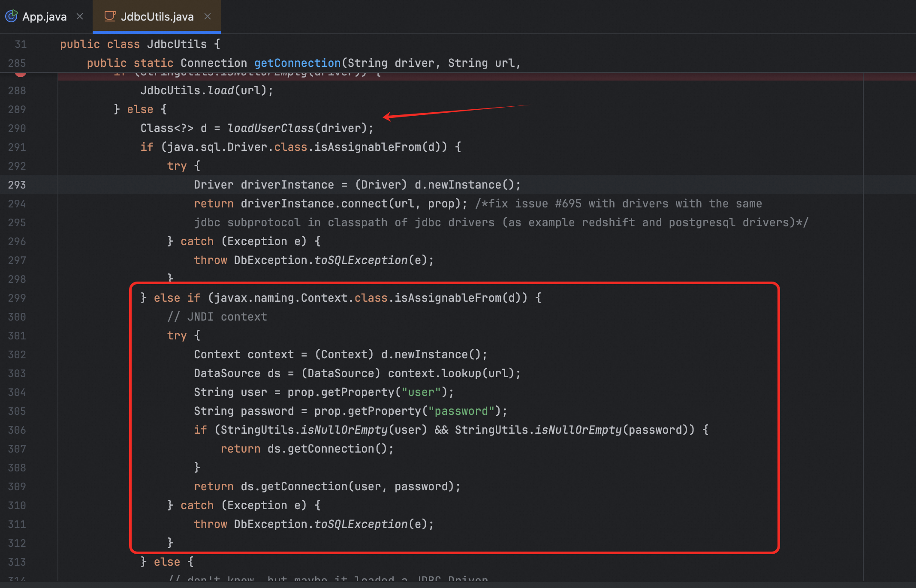Click 'ds.getConnection(user, password)' on line 309
916x588 pixels.
click(x=347, y=486)
